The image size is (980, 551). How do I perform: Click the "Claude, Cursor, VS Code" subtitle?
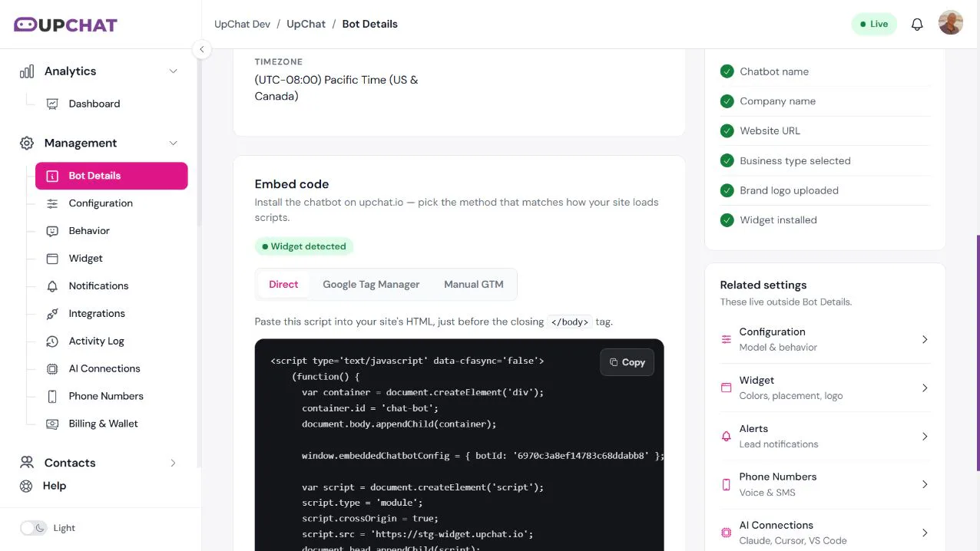(x=793, y=541)
